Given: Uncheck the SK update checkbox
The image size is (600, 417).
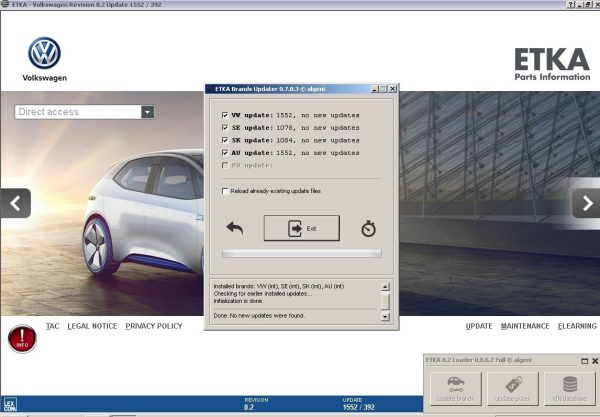Looking at the screenshot, I should click(225, 140).
